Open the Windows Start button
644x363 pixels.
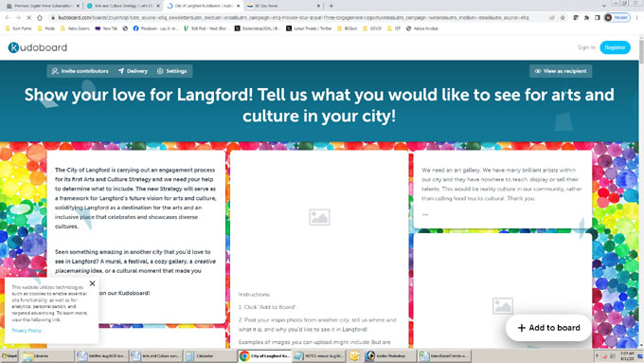(9, 356)
